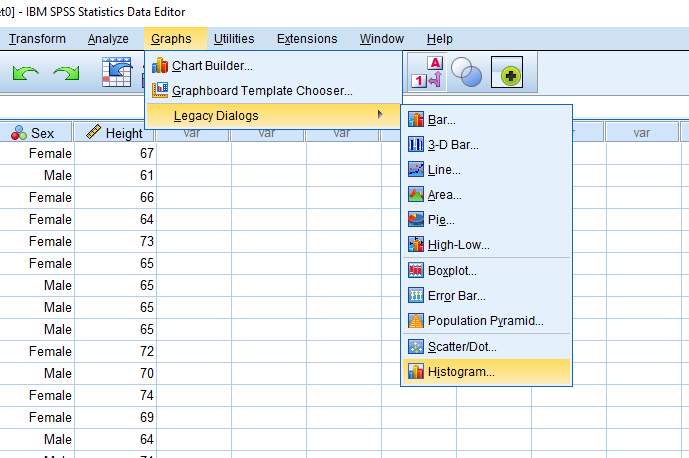Click the Value Labels toolbar icon
This screenshot has width=689, height=458.
click(x=427, y=73)
